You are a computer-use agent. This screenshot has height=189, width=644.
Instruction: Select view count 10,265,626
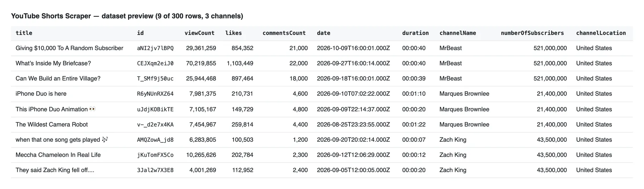click(201, 155)
